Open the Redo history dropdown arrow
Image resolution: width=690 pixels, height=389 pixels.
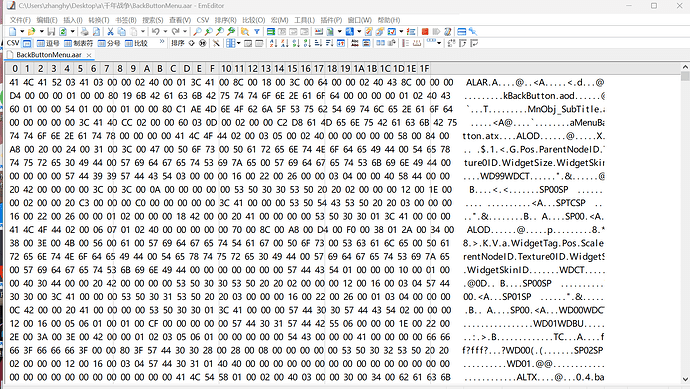pyautogui.click(x=185, y=32)
